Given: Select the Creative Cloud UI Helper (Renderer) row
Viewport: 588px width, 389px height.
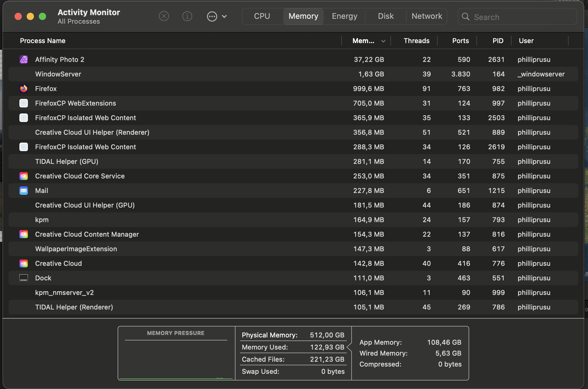Looking at the screenshot, I should [293, 132].
